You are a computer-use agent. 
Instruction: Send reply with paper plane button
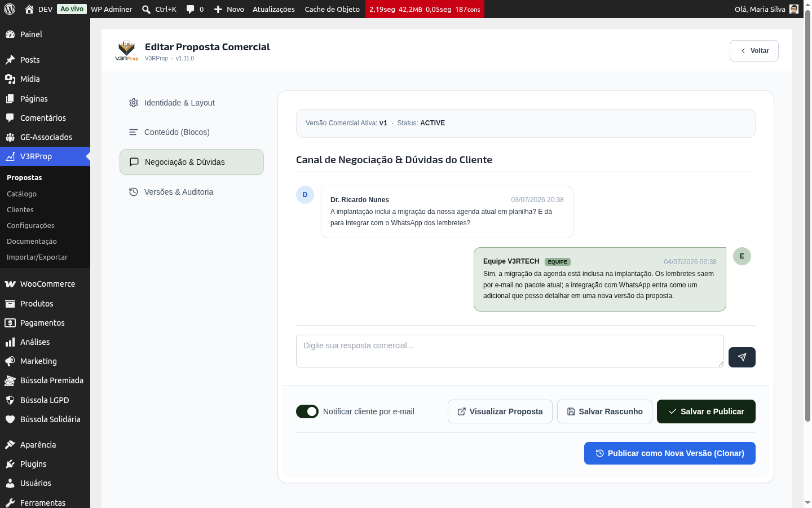click(x=742, y=357)
